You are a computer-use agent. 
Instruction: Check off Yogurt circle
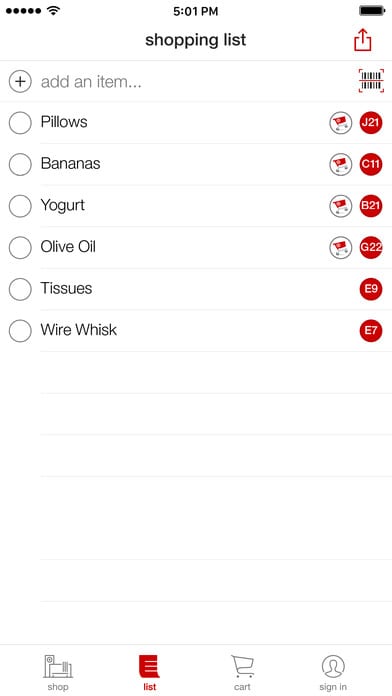point(20,206)
